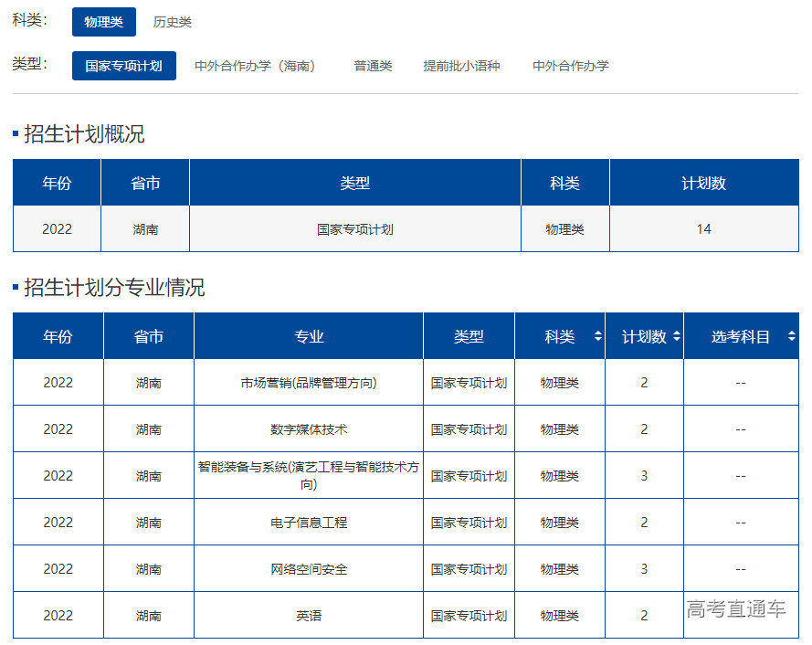Screen dimensions: 812x645
Task: Choose the 中外合作办学（海南） type option
Action: (x=257, y=66)
